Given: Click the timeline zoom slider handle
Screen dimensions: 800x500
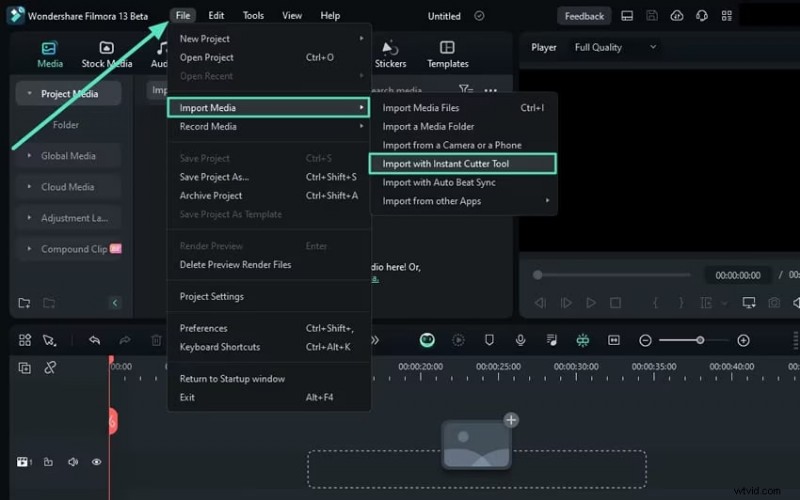Looking at the screenshot, I should pos(700,340).
